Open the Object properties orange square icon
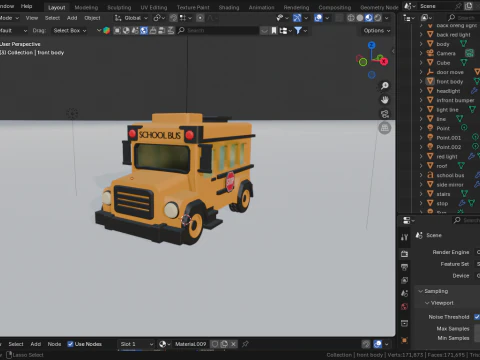This screenshot has height=360, width=480. [404, 340]
